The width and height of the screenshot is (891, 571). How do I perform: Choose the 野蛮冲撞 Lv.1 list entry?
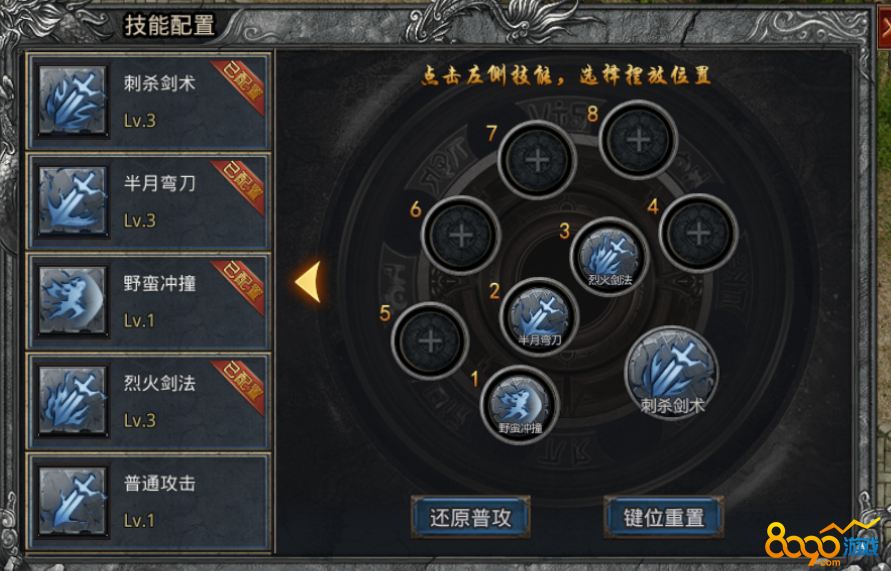pyautogui.click(x=148, y=301)
